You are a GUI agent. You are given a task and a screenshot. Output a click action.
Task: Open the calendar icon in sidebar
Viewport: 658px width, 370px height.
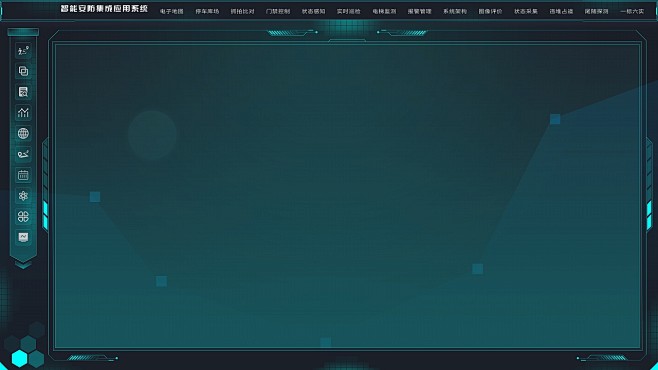[x=23, y=175]
